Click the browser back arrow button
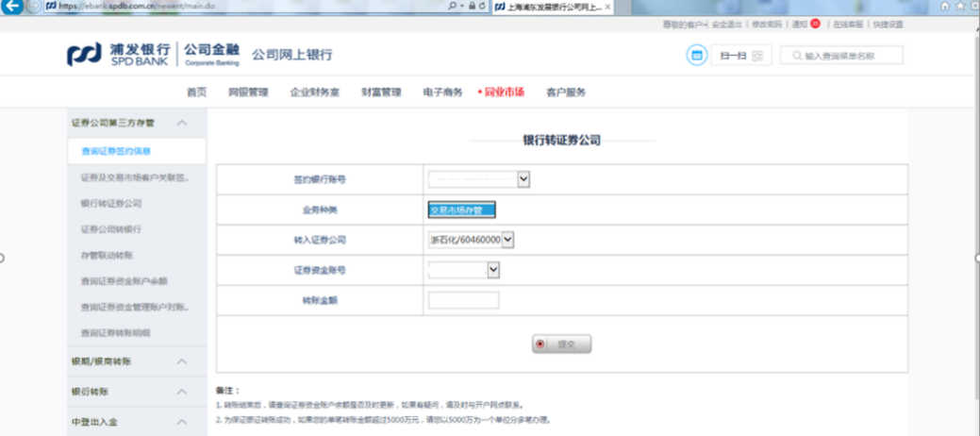The height and width of the screenshot is (436, 980). [13, 6]
